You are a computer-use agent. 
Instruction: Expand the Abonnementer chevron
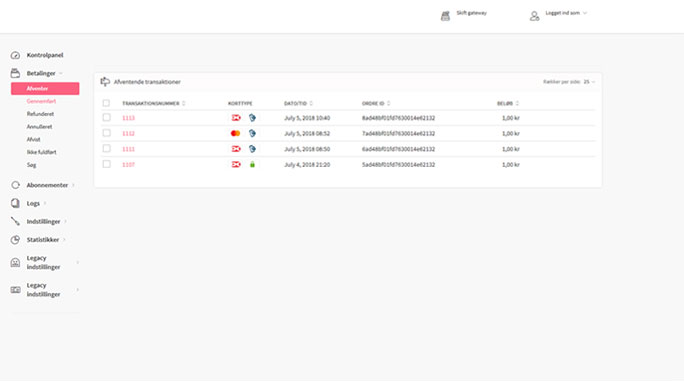[73, 185]
